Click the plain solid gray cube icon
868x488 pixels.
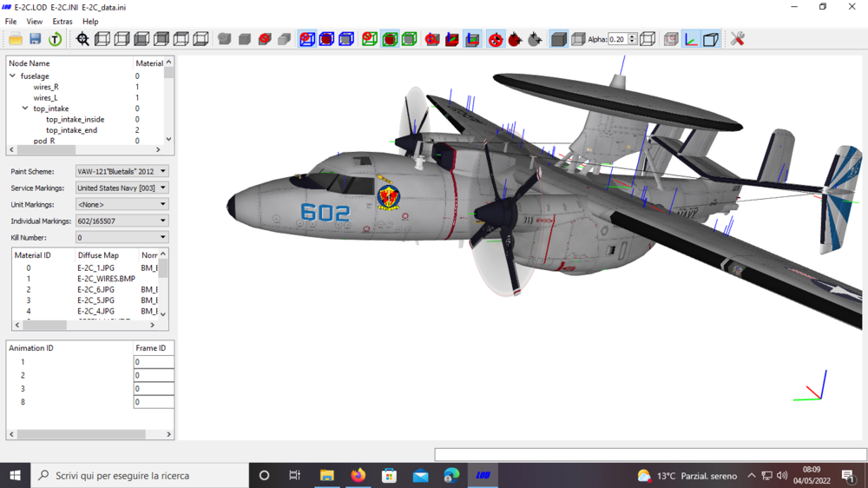click(x=244, y=39)
